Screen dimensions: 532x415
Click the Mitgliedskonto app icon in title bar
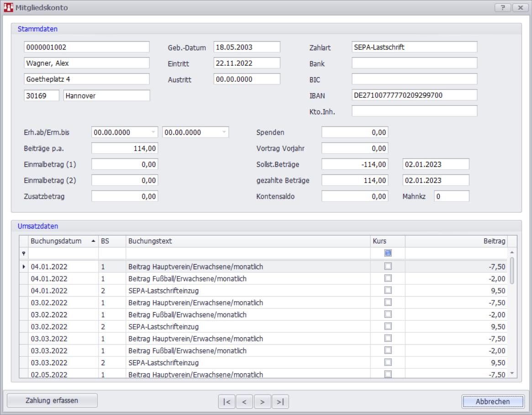[x=8, y=8]
